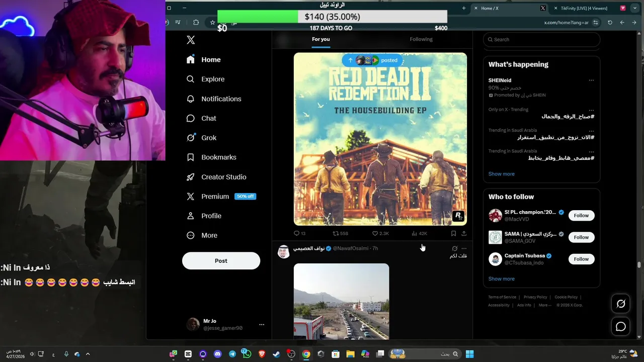Open the Home page from the sidebar
The image size is (644, 362).
pyautogui.click(x=204, y=59)
